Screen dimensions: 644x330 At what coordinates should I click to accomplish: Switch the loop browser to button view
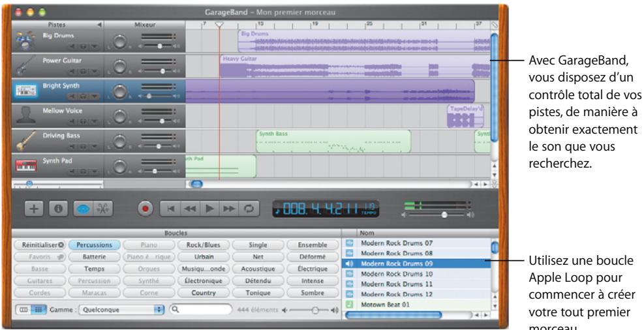pyautogui.click(x=38, y=310)
